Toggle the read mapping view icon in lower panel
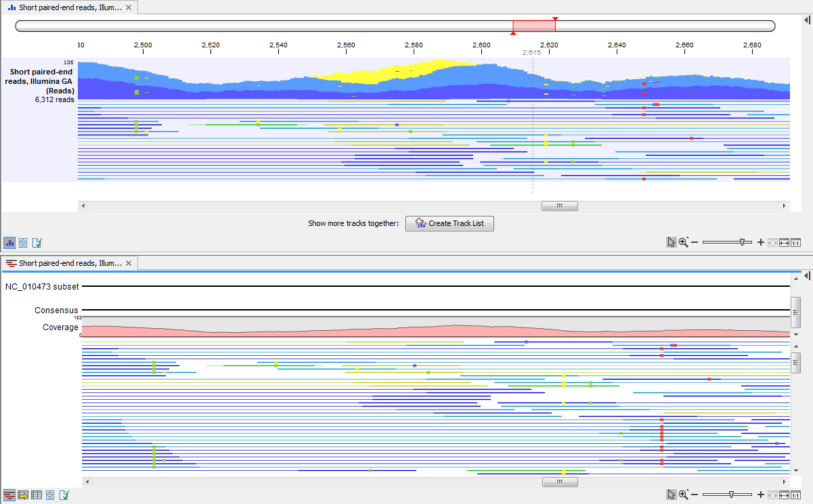The height and width of the screenshot is (504, 813). [9, 495]
